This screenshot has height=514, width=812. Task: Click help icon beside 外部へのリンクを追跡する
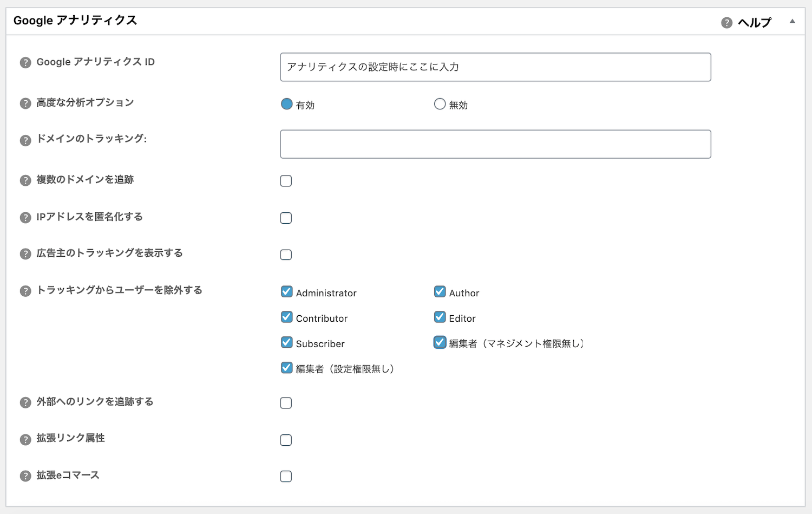tap(25, 402)
